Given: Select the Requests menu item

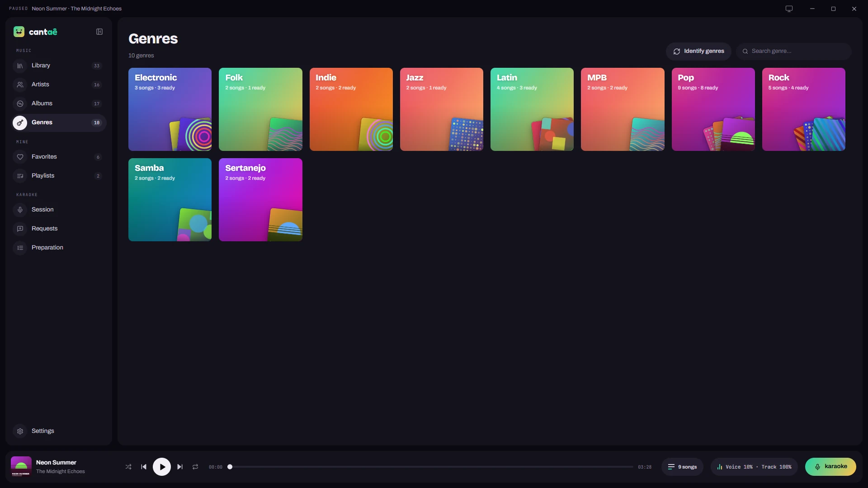Looking at the screenshot, I should click(59, 229).
